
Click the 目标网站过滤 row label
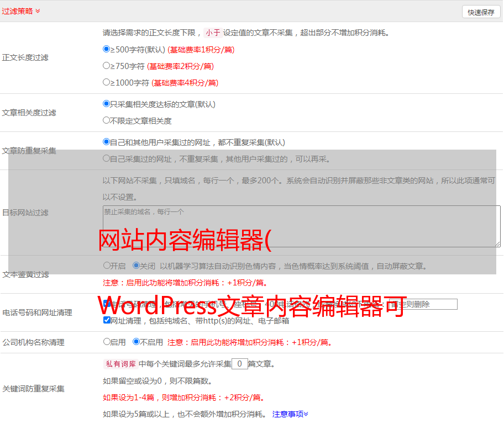tap(25, 213)
